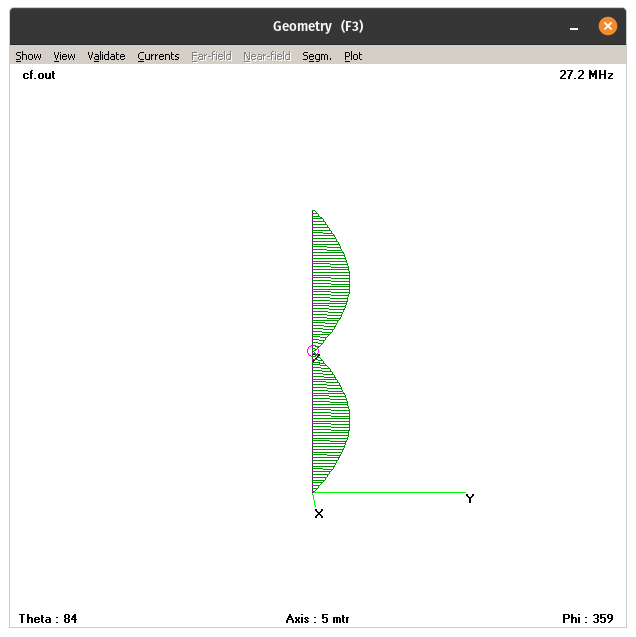This screenshot has width=636, height=637.
Task: Click the greyed-out Near-field menu
Action: pos(267,56)
